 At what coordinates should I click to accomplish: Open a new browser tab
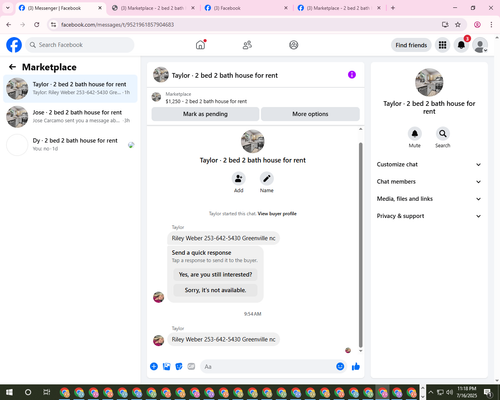(393, 8)
